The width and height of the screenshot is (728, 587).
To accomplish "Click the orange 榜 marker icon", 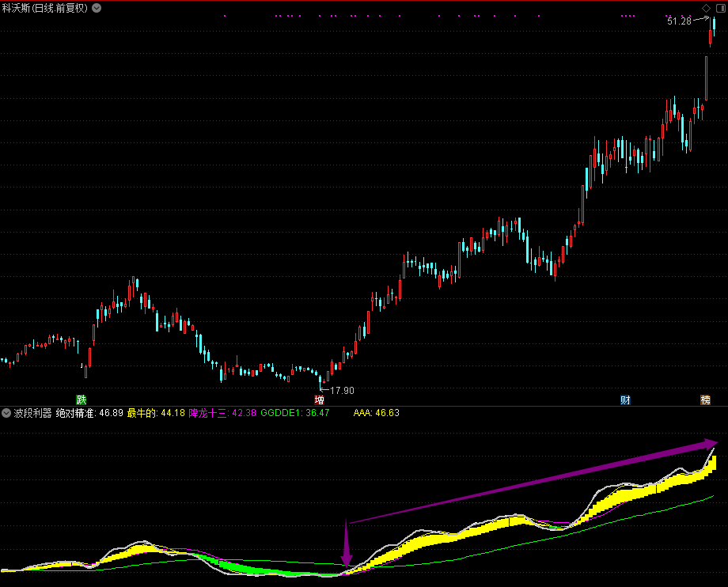I will [705, 400].
